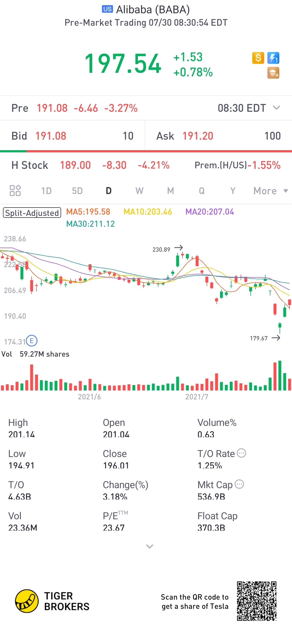292x644 pixels.
Task: Select the monthly M chart tab
Action: tap(170, 191)
